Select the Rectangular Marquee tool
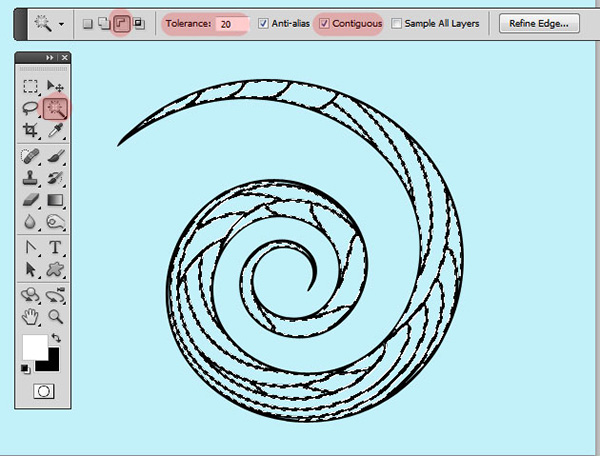Screen dimensions: 600x456 (30, 86)
